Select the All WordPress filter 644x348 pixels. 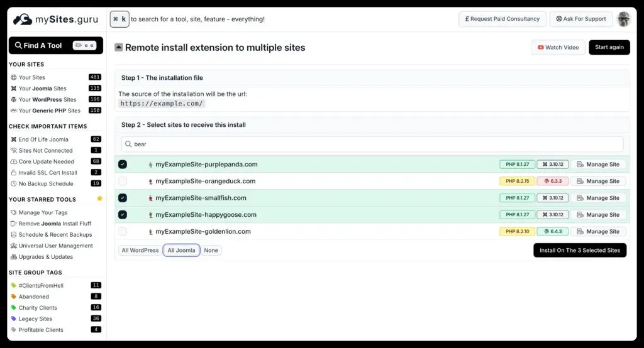[x=140, y=251]
